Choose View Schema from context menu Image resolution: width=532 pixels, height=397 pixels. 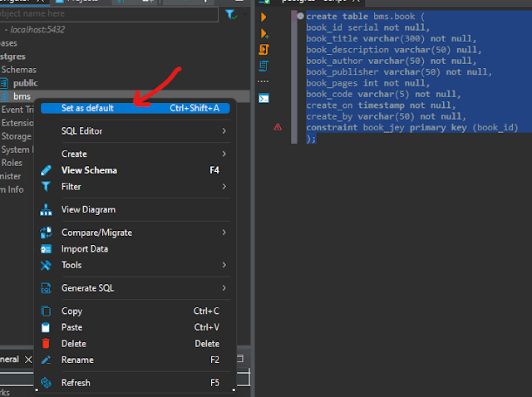click(x=89, y=170)
